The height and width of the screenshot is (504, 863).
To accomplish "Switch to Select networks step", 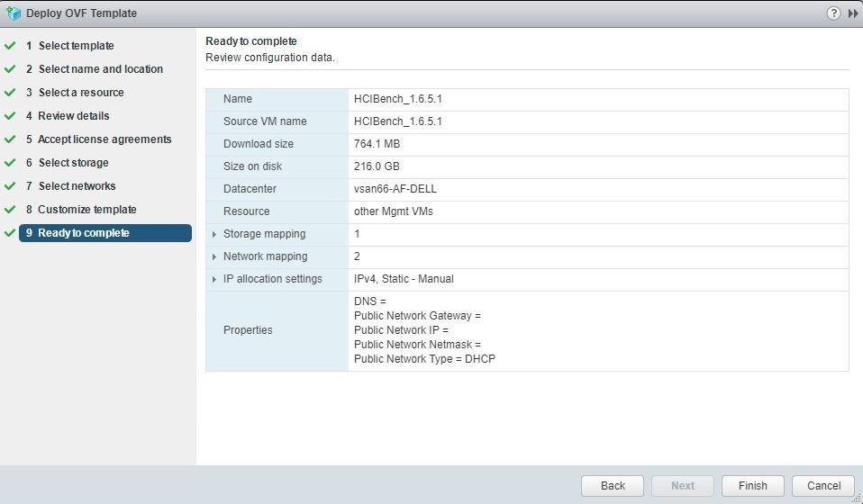I will pyautogui.click(x=77, y=186).
